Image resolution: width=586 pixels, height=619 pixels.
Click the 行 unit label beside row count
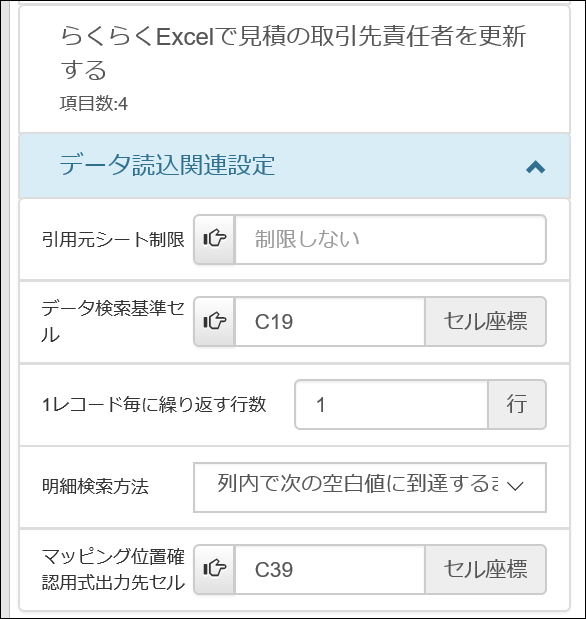pyautogui.click(x=517, y=404)
